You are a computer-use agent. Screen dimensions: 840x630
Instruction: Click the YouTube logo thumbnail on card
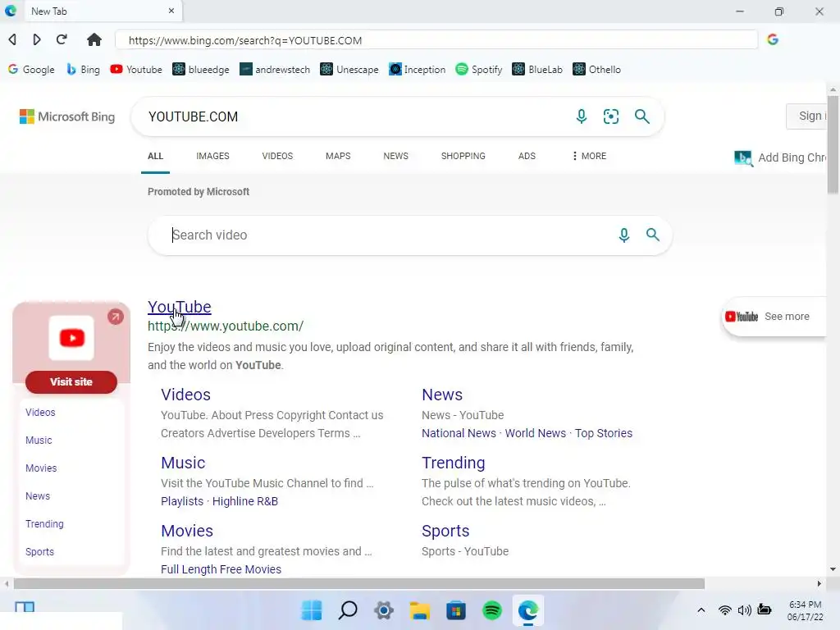72,338
